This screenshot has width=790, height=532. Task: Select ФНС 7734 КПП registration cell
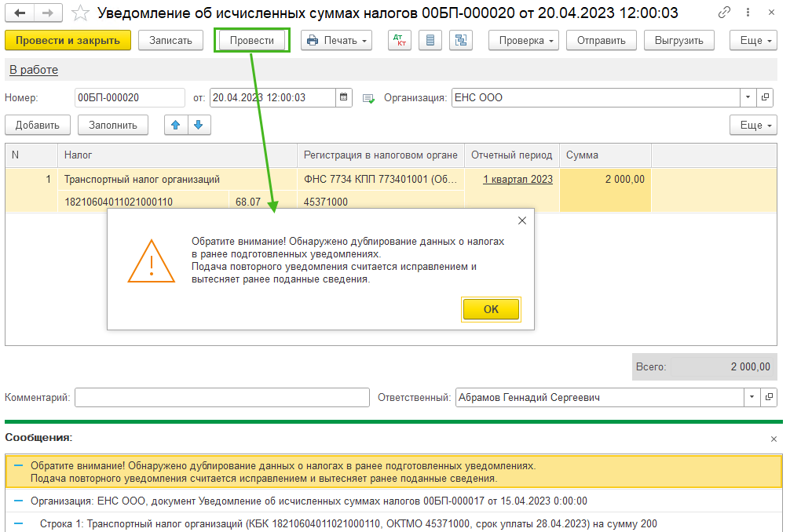click(x=381, y=179)
